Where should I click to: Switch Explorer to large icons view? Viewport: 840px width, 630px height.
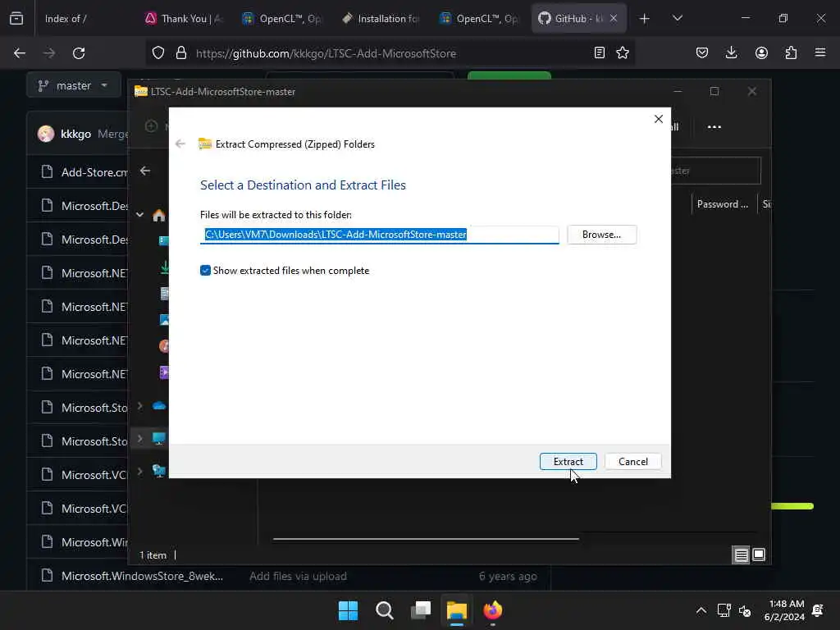coord(759,555)
